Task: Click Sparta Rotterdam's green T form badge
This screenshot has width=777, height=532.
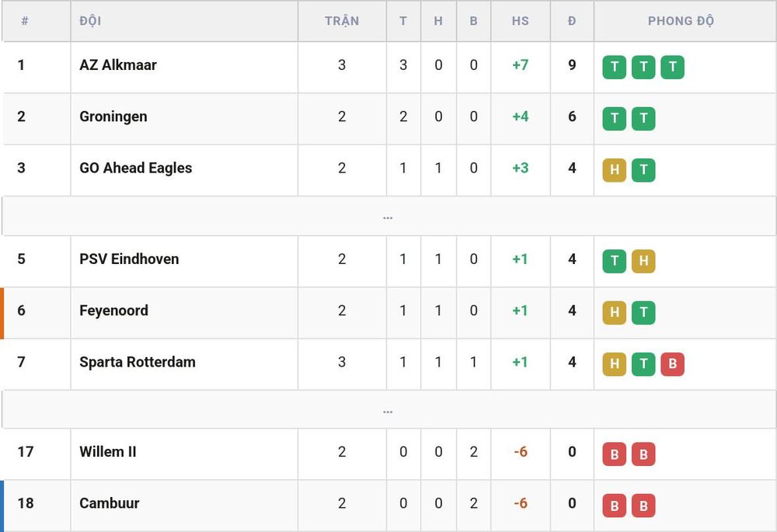Action: [643, 364]
